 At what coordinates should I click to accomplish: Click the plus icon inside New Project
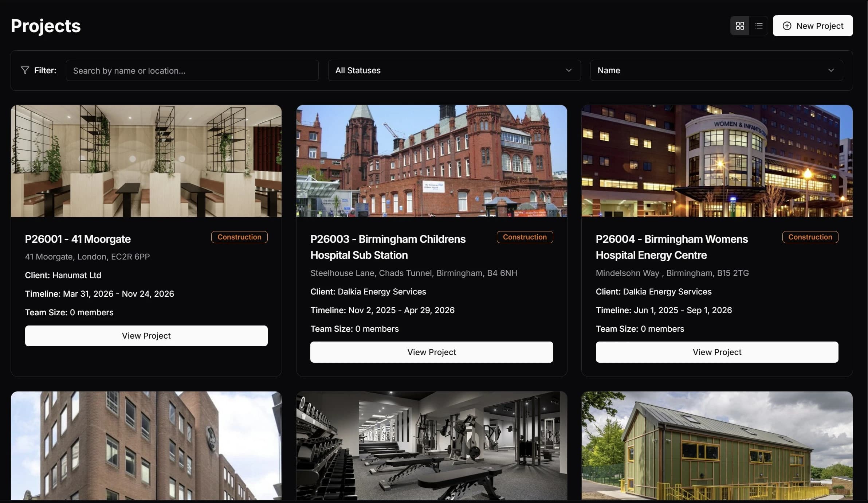pos(787,26)
